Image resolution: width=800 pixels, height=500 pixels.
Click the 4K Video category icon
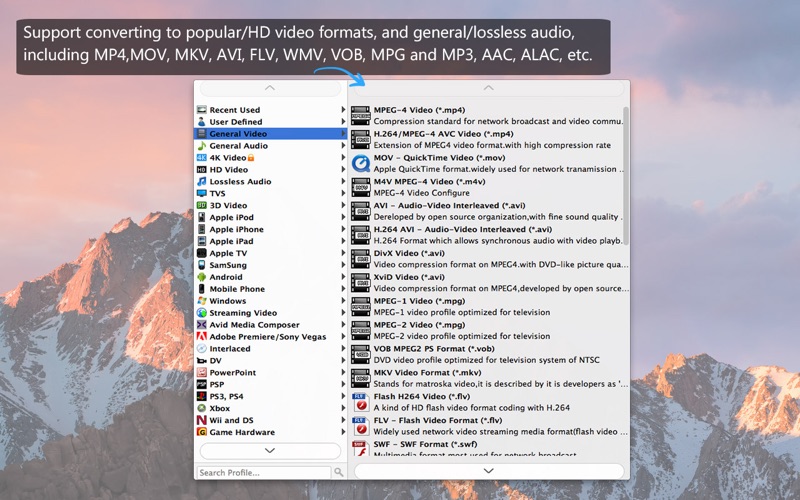[202, 158]
